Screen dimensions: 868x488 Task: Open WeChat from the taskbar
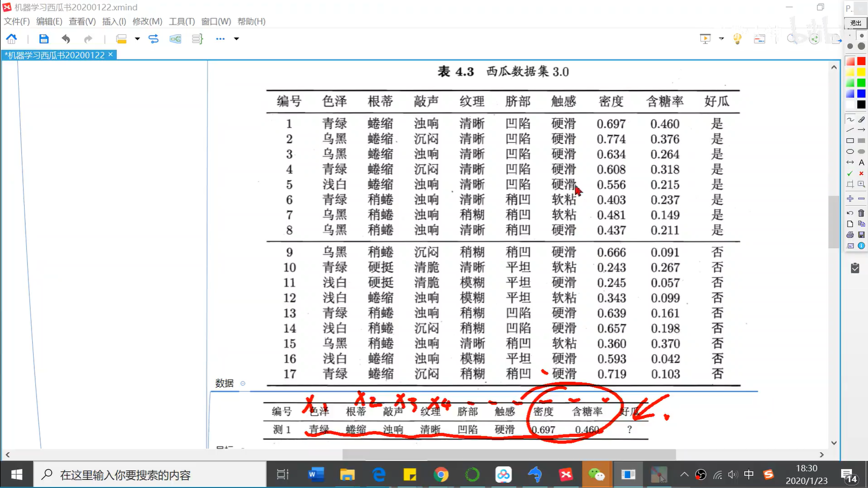[x=597, y=475]
